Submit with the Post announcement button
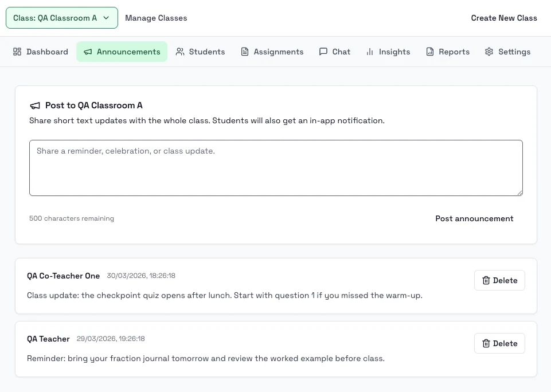The width and height of the screenshot is (551, 392). click(474, 218)
